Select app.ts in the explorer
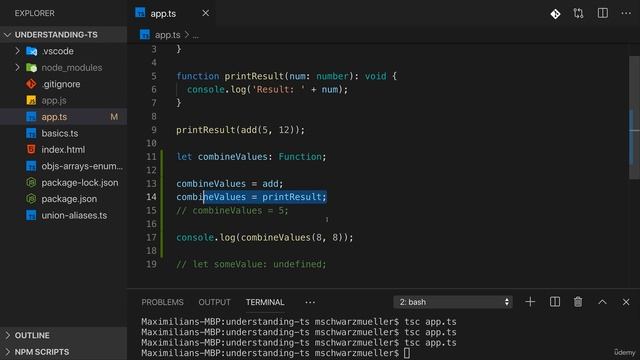This screenshot has height=360, width=640. pos(54,117)
